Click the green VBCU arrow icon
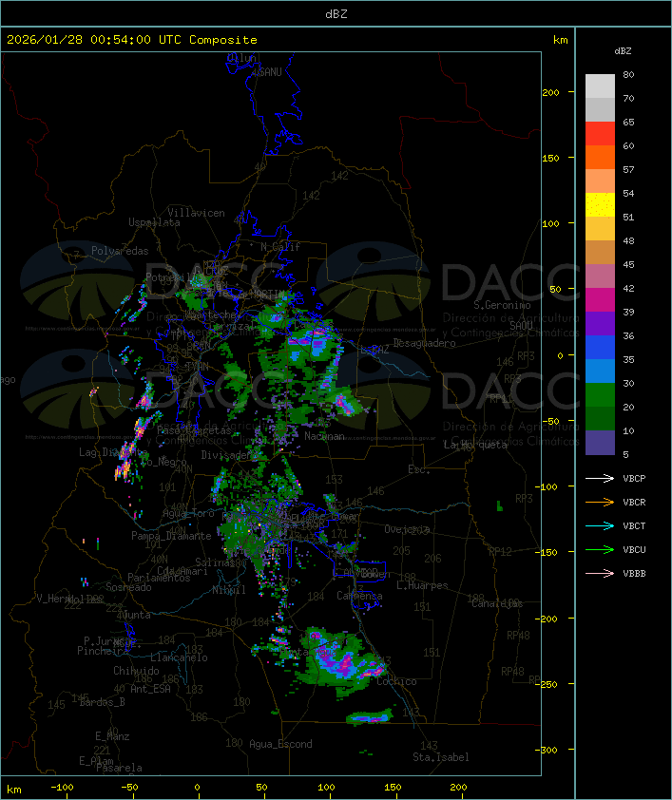Screen dimensions: 672x800 pos(600,549)
